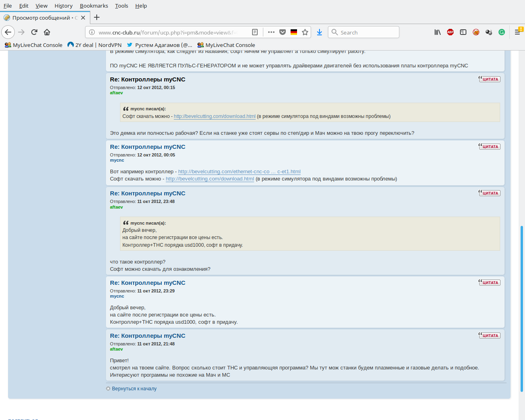Open the Bookmarks menu
Viewport: 525px width, 420px height.
[94, 6]
